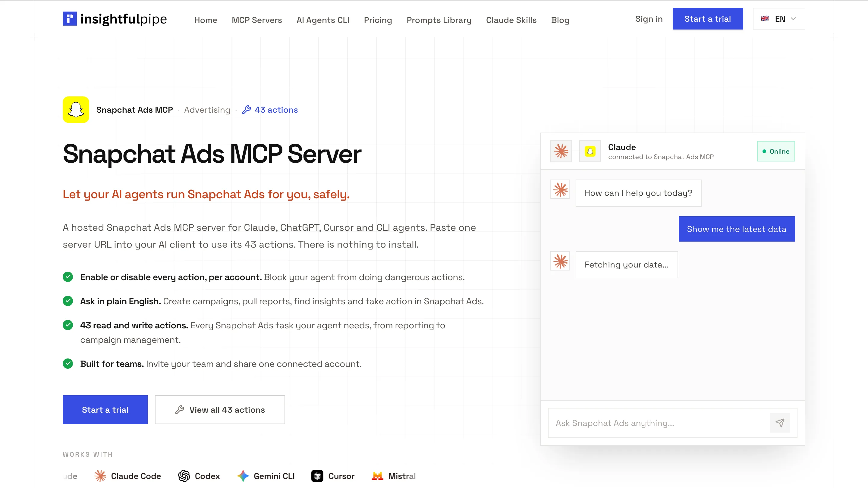Screen dimensions: 868x488
Task: Click 'Codex' label in works with row
Action: [x=207, y=476]
